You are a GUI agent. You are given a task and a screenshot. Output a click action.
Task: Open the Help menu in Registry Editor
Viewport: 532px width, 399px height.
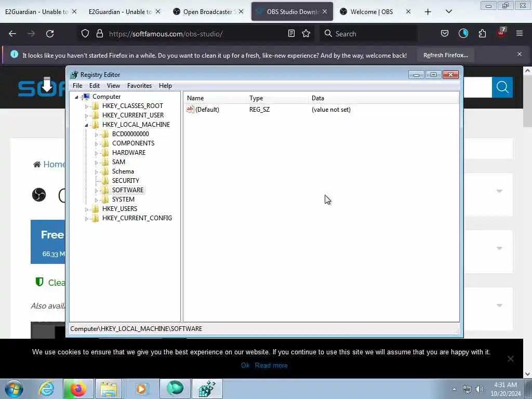[x=165, y=86]
